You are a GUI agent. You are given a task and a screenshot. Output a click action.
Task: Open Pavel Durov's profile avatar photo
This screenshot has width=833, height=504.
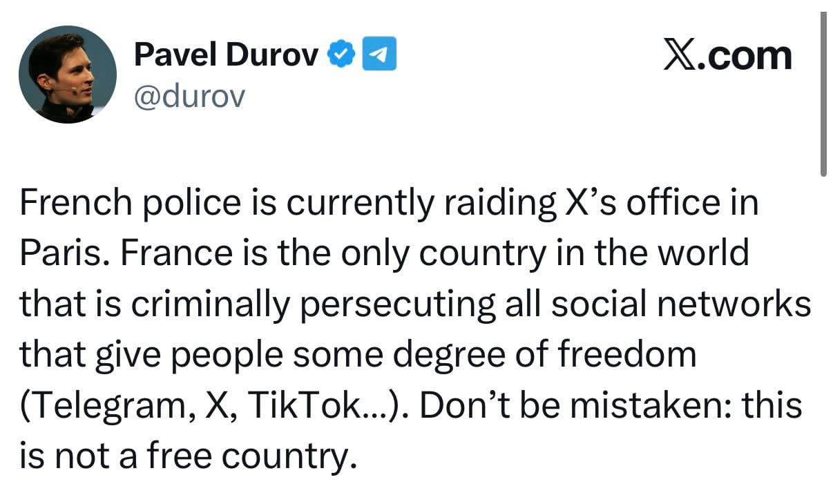(68, 75)
